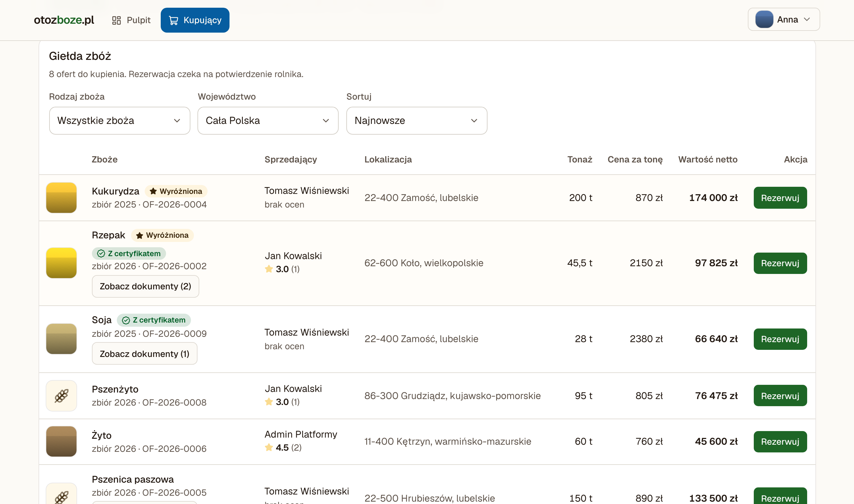Click the certificate check icon on Soja

click(126, 320)
